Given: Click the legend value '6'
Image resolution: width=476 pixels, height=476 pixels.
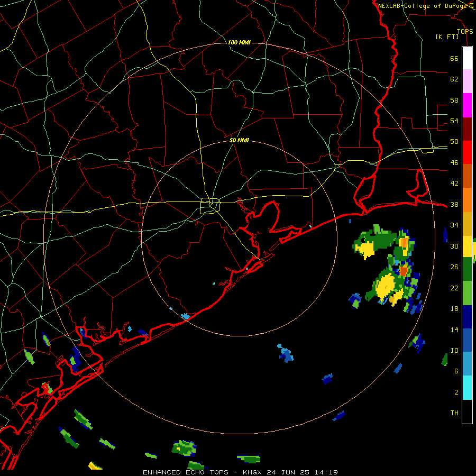Looking at the screenshot, I should (x=456, y=371).
